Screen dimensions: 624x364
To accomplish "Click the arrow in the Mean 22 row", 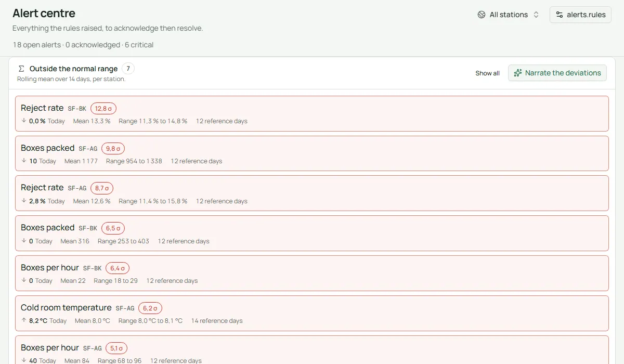I will click(24, 280).
